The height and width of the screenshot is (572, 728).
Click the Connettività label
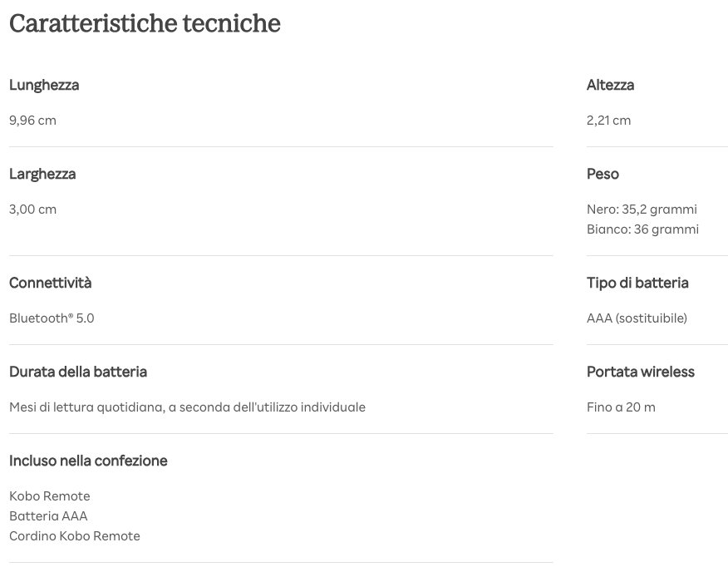51,283
